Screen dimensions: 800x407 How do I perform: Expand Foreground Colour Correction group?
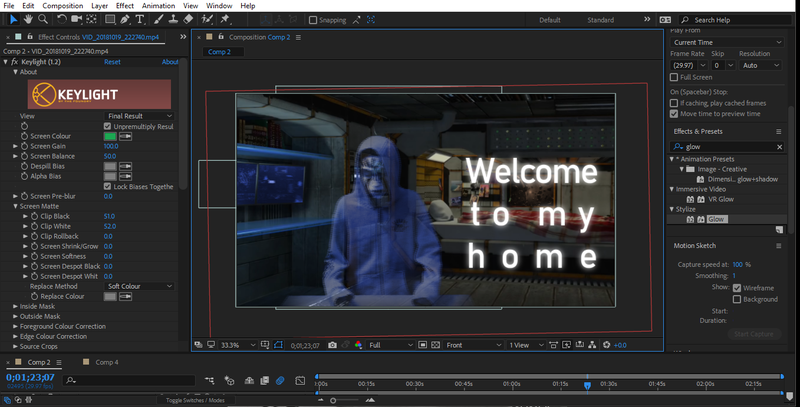[15, 326]
